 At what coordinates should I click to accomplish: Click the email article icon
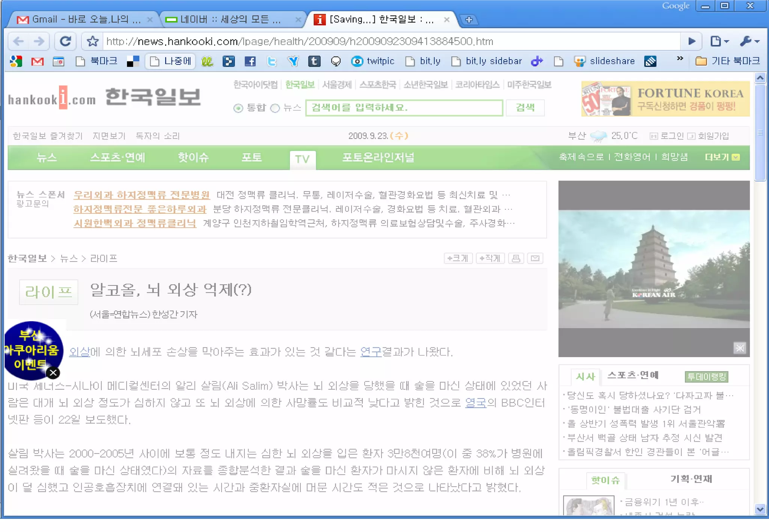(x=535, y=258)
